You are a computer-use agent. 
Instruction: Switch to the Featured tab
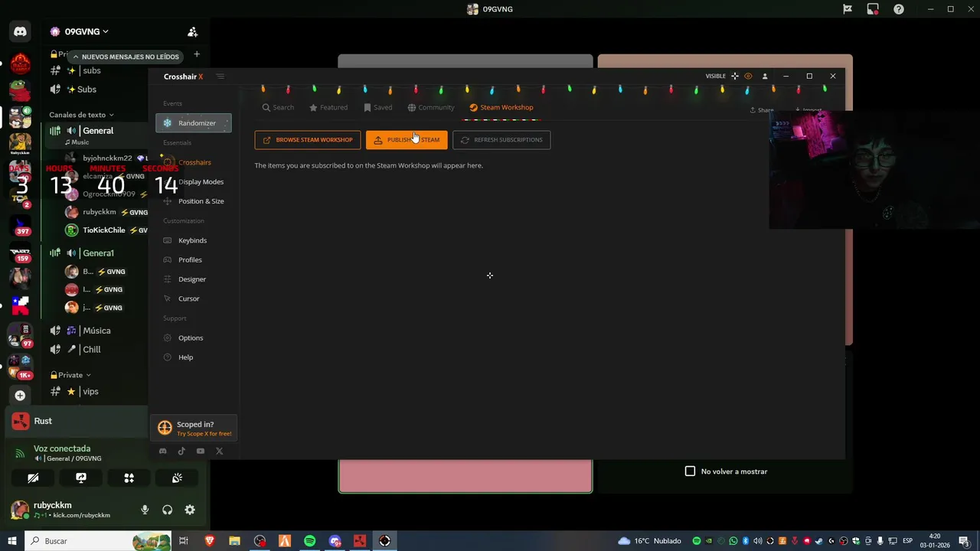pos(328,107)
